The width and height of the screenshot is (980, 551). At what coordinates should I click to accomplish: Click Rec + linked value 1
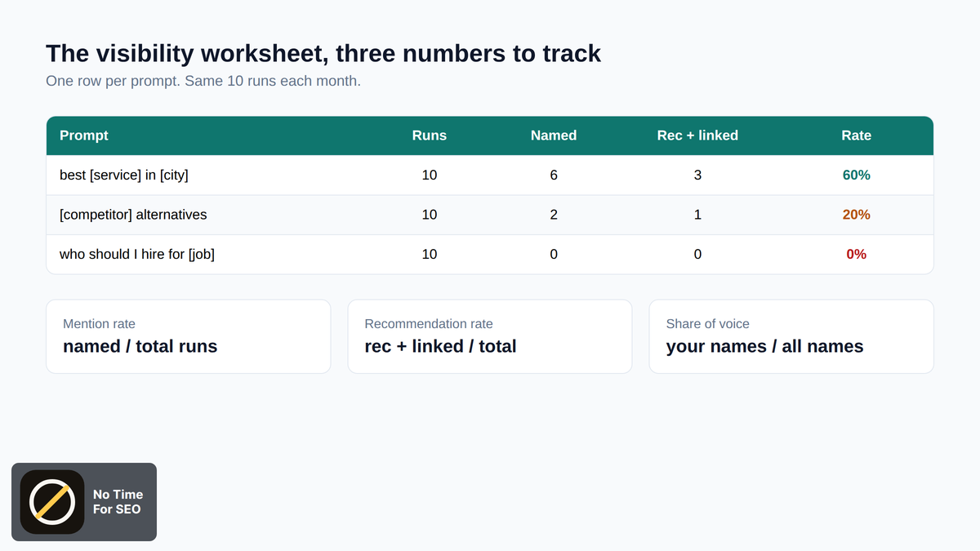697,215
